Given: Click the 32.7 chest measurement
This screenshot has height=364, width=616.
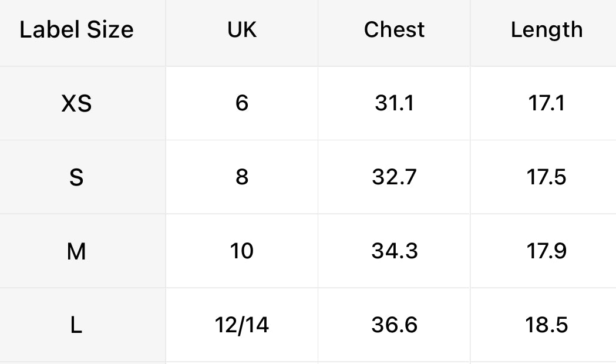Looking at the screenshot, I should coord(394,177).
